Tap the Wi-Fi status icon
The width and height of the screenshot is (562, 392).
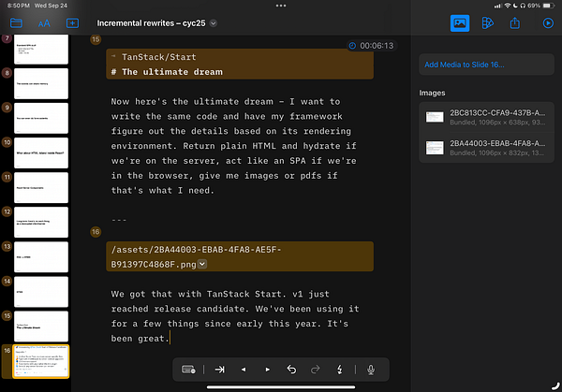click(507, 6)
